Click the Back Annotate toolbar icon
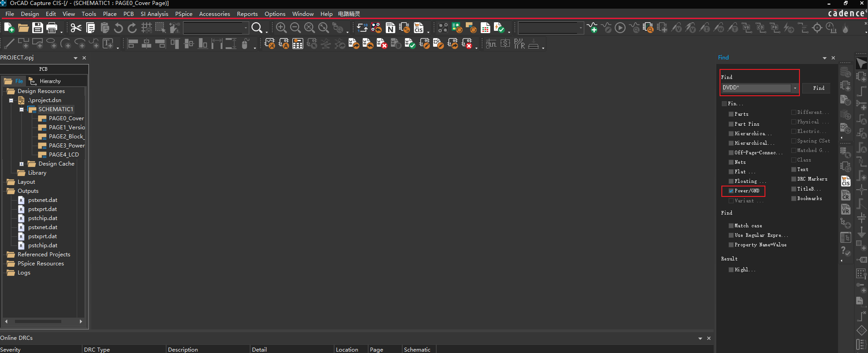This screenshot has width=868, height=353. click(376, 28)
